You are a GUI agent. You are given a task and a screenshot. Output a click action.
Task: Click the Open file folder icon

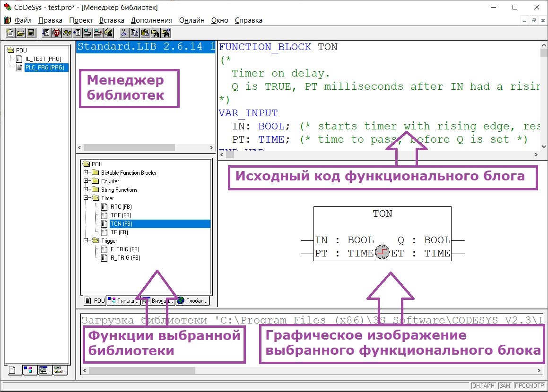tap(21, 33)
